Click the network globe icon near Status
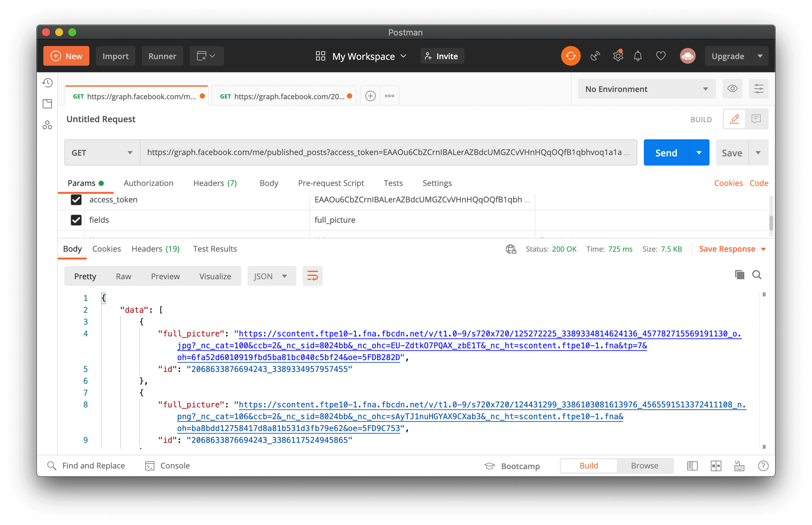This screenshot has width=812, height=525. [511, 249]
